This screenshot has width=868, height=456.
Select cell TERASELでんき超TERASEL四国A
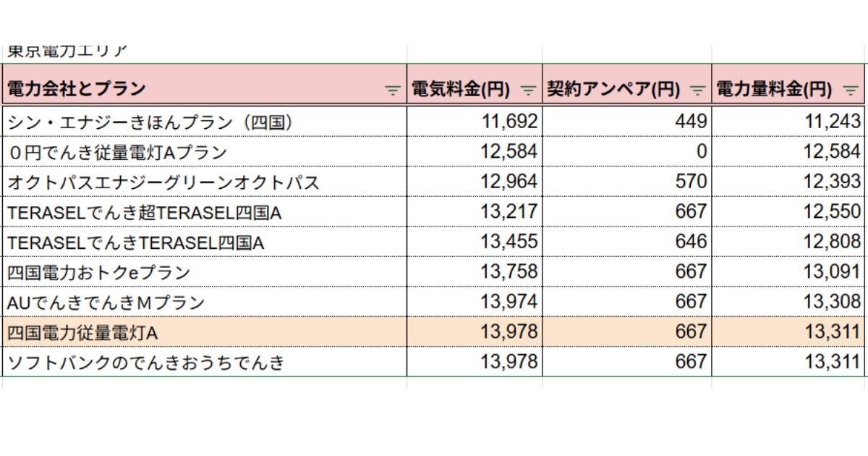(x=204, y=212)
